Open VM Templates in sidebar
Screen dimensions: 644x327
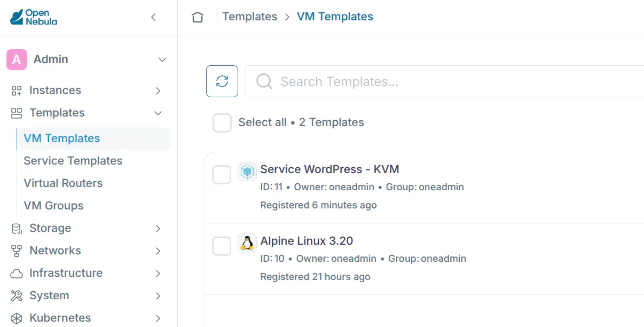[93, 138]
